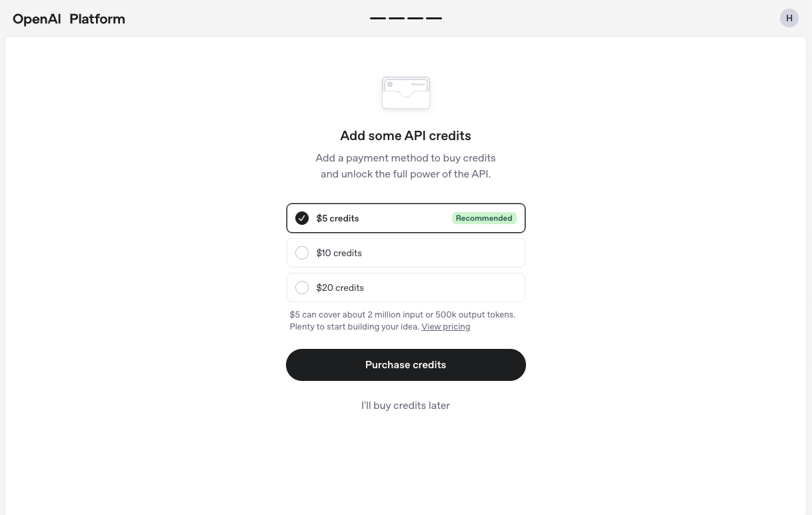Click the "$5 credits" label text

[338, 218]
